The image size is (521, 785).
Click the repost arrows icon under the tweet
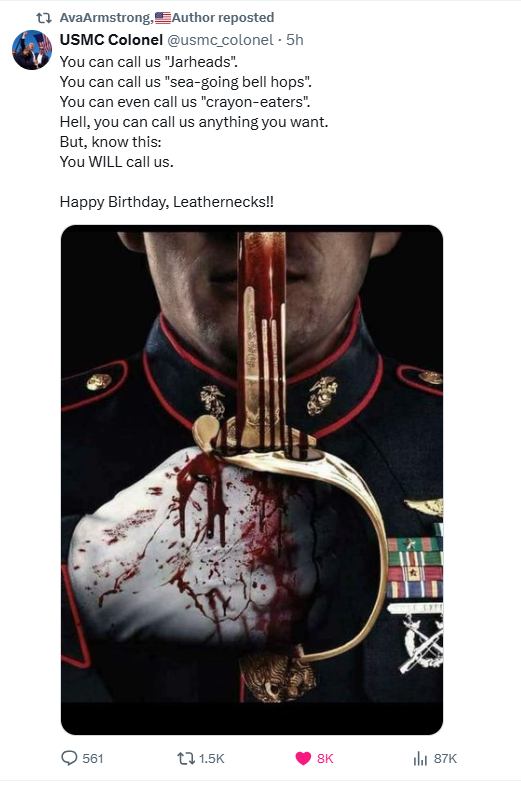tap(186, 758)
